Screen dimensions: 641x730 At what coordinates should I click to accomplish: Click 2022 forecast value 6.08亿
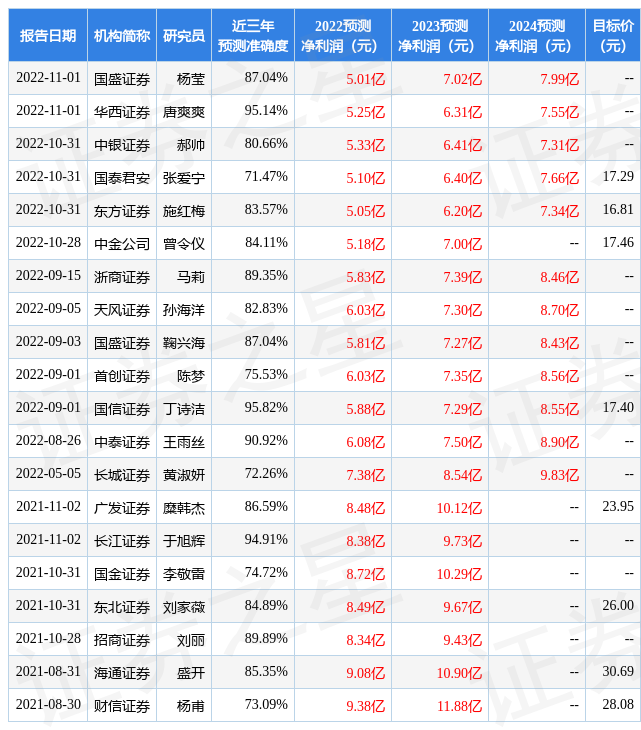(365, 443)
